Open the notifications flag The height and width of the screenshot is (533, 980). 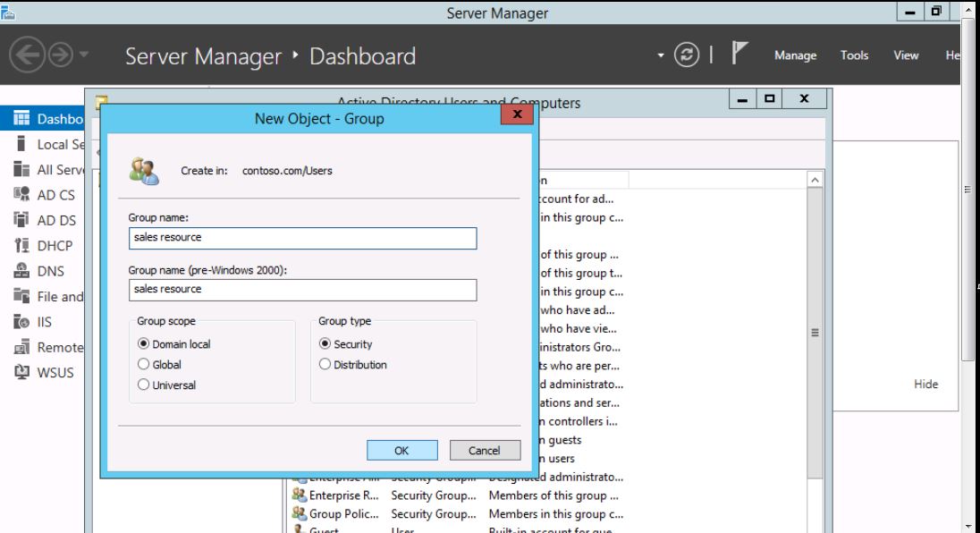pyautogui.click(x=739, y=53)
